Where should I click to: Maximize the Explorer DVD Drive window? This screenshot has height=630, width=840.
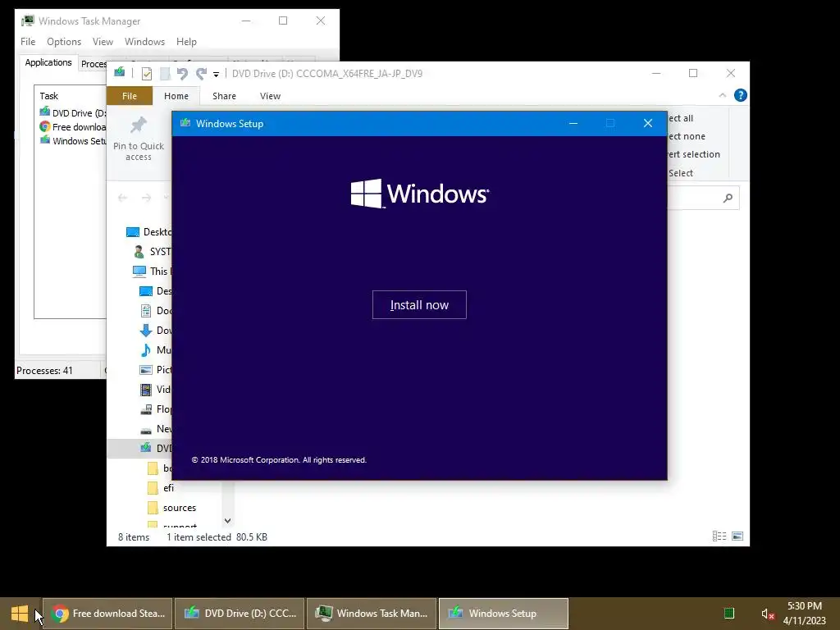pyautogui.click(x=693, y=73)
